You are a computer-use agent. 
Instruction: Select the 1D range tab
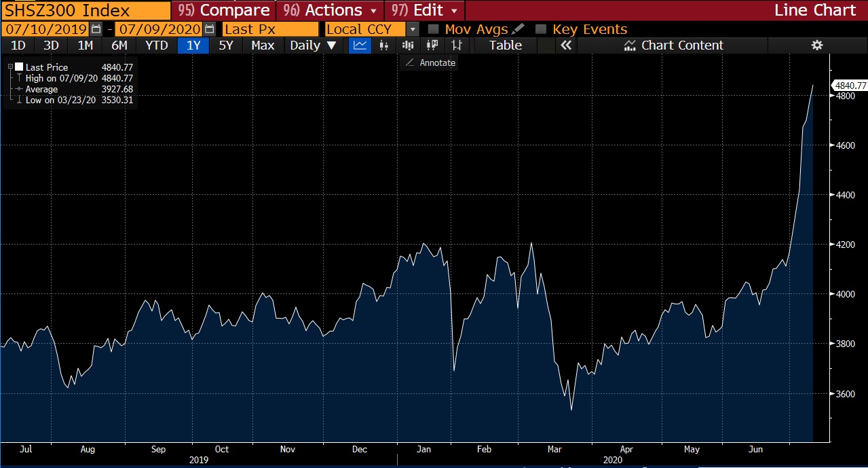pos(18,46)
